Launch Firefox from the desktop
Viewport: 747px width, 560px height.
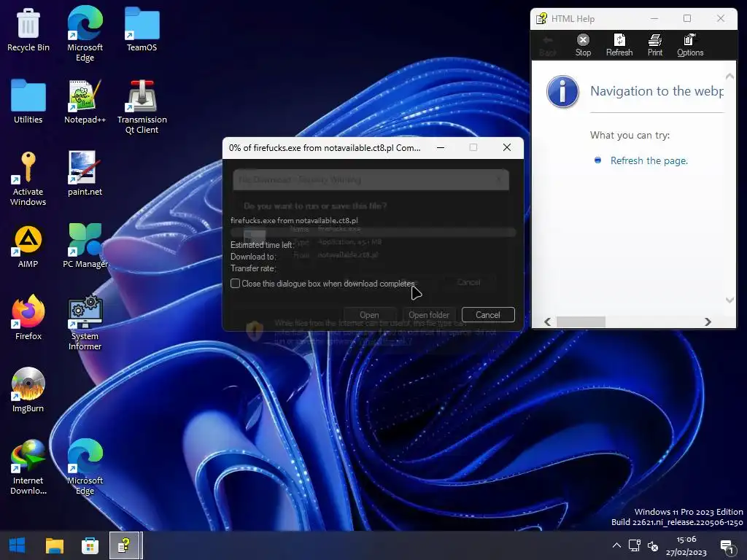tap(28, 318)
